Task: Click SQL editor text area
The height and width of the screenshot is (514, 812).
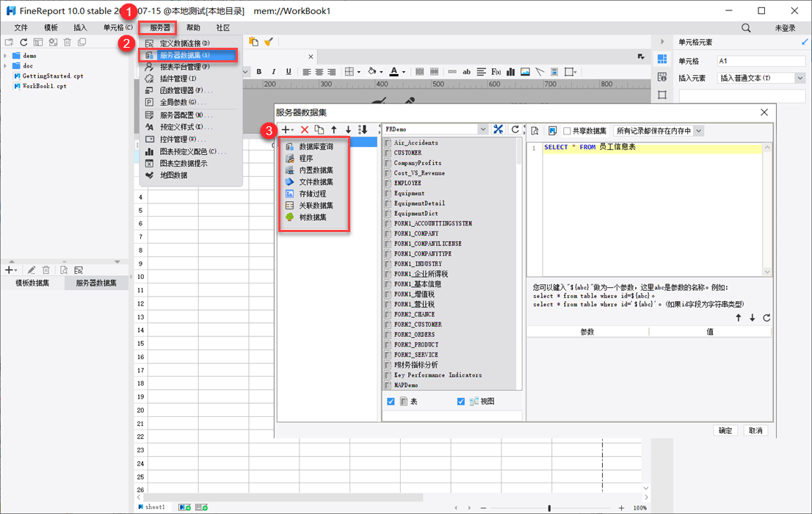Action: point(652,209)
